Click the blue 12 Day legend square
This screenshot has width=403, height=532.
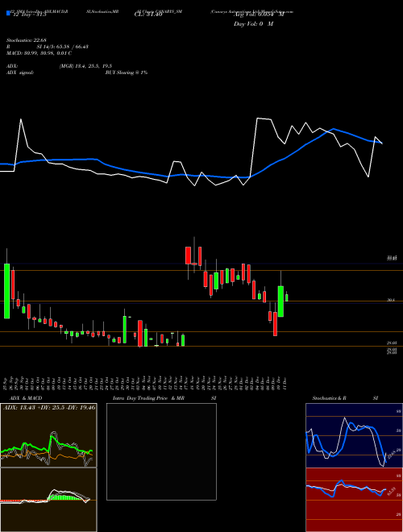(x=9, y=13)
